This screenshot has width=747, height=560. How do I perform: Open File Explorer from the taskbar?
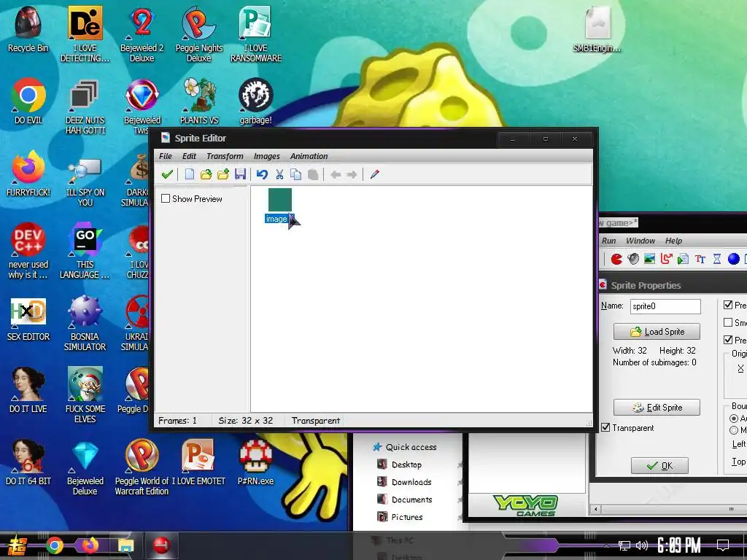point(125,545)
